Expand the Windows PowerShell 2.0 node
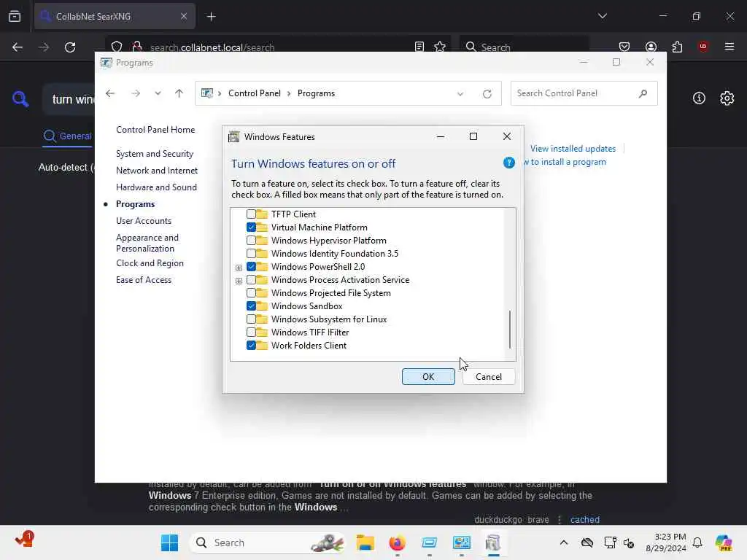Screen dimensions: 747x560 pyautogui.click(x=239, y=268)
